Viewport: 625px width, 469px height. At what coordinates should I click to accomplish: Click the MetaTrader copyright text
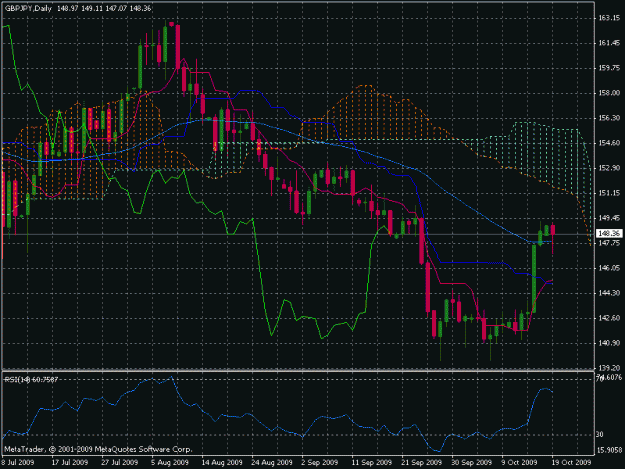[x=98, y=449]
